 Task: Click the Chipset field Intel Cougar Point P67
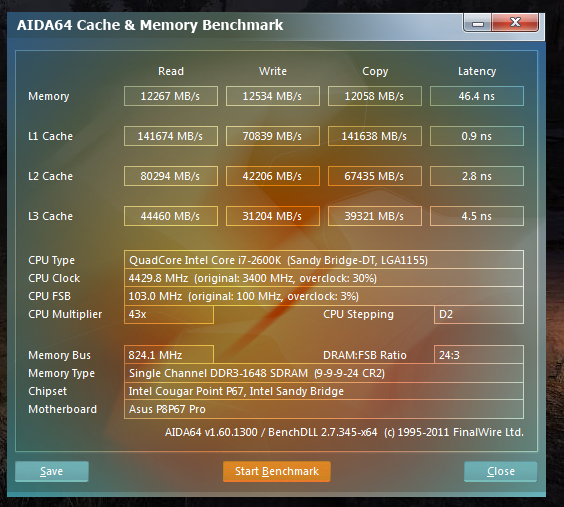tap(324, 391)
